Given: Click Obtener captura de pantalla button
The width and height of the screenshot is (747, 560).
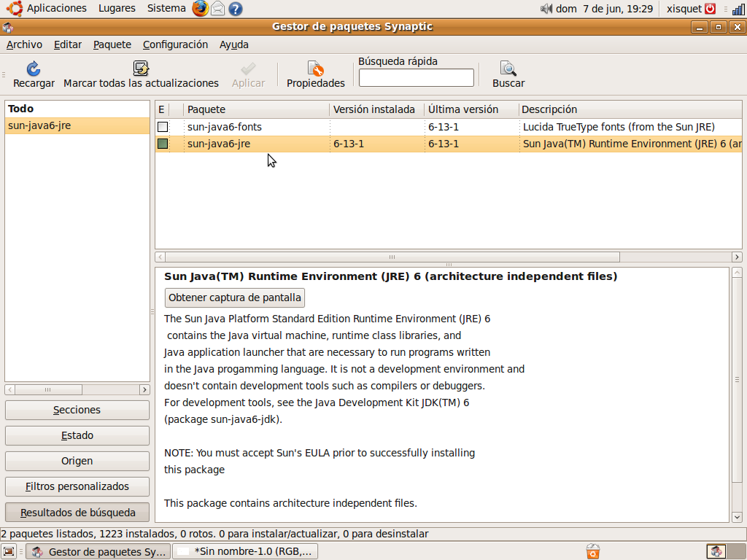Looking at the screenshot, I should click(235, 297).
